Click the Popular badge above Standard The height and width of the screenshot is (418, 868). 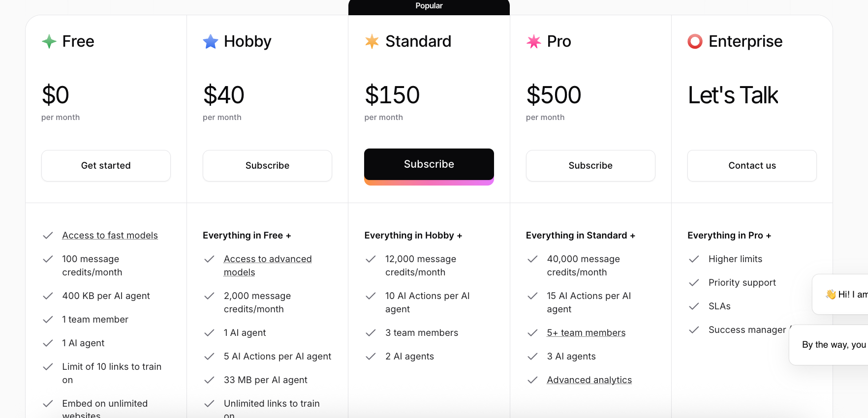[429, 6]
